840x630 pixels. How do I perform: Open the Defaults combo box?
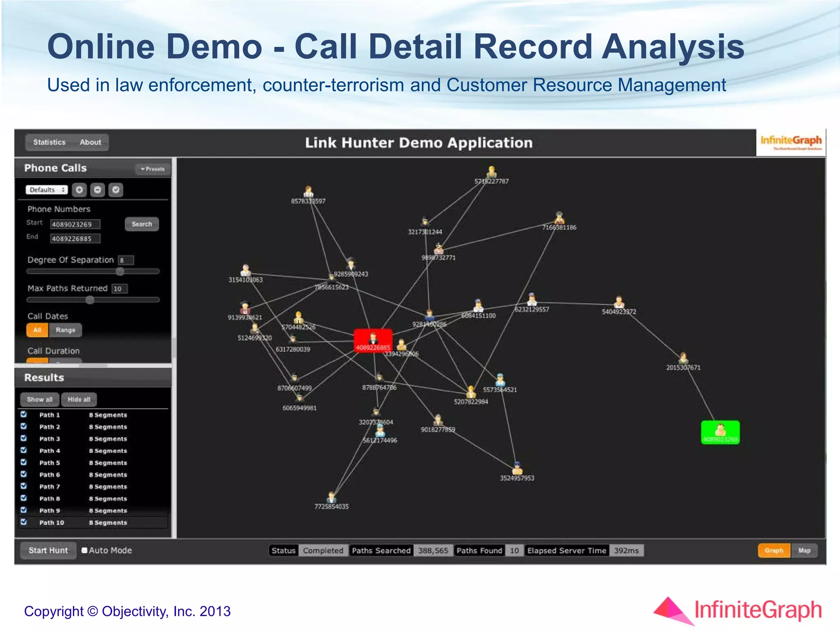(47, 190)
